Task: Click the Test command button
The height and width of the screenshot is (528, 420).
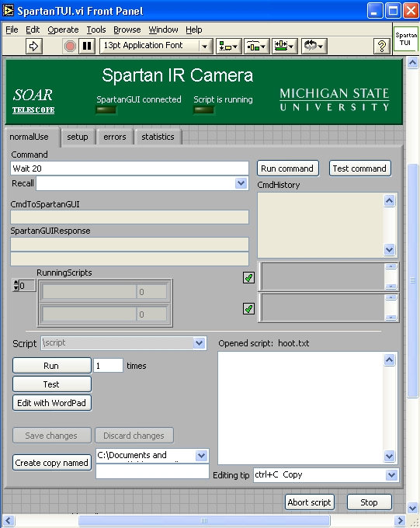Action: [x=359, y=168]
